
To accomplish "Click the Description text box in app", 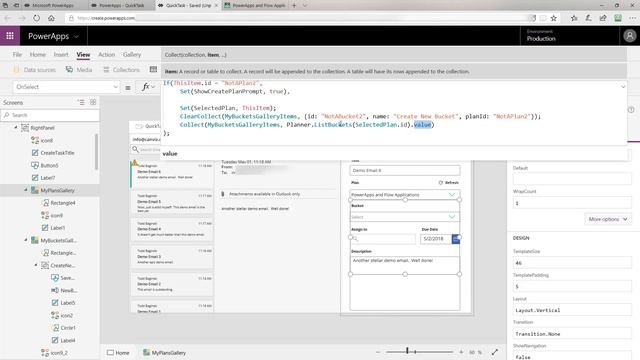I will (x=404, y=265).
